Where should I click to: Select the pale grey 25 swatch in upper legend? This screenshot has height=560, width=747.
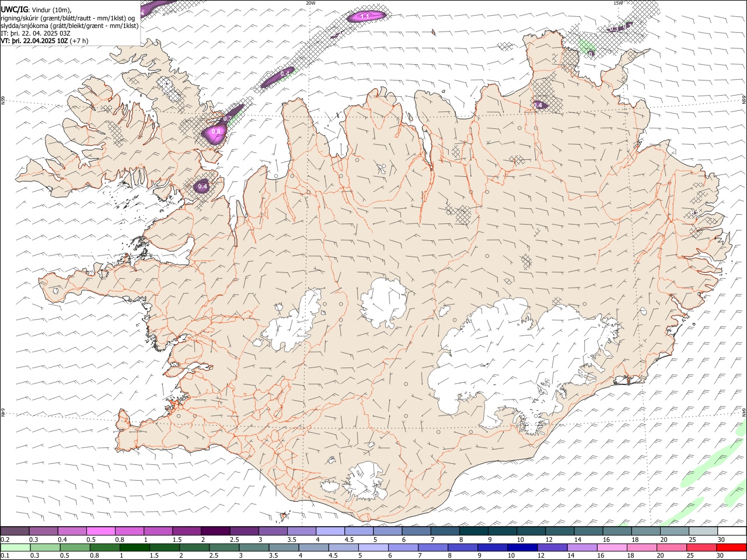pyautogui.click(x=703, y=531)
